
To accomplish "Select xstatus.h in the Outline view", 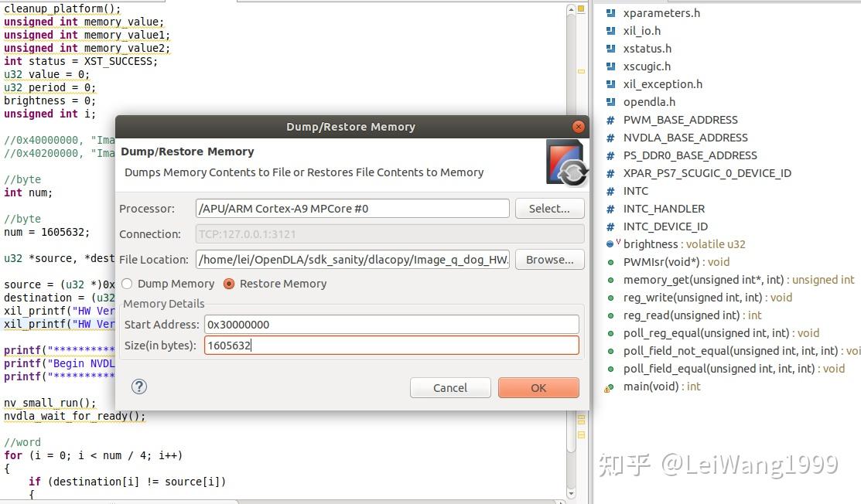I will pos(647,49).
